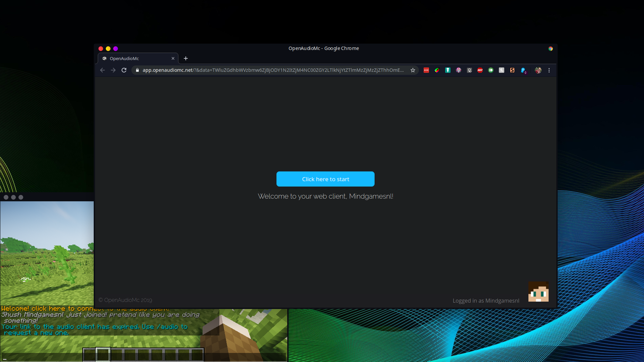Click the lightbulb extension icon

point(469,70)
